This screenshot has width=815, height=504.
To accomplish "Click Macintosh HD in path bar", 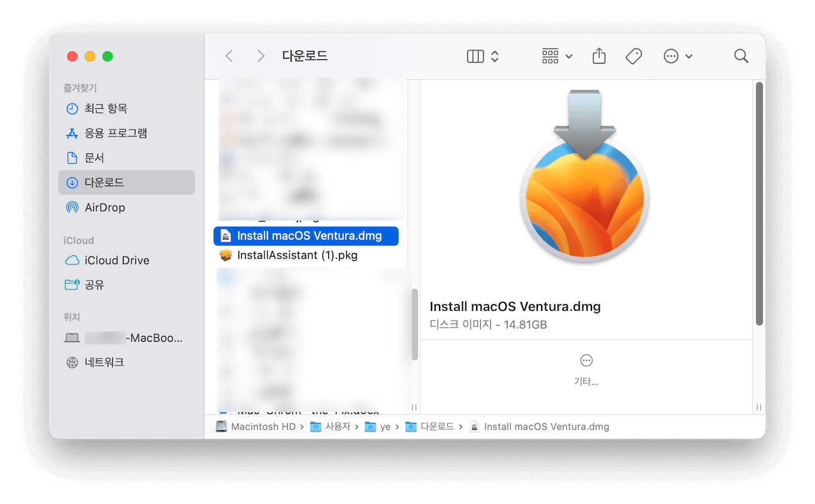I will (x=256, y=427).
